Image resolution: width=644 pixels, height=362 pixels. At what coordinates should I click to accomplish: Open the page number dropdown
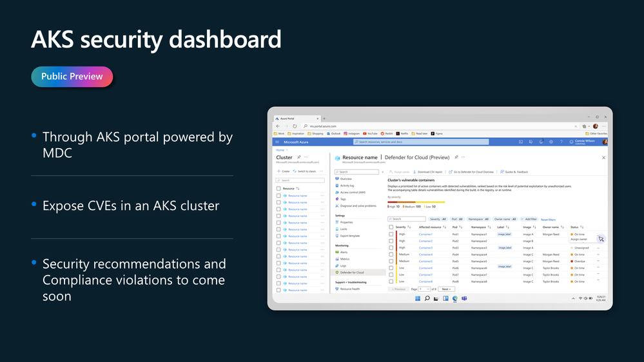click(x=424, y=289)
